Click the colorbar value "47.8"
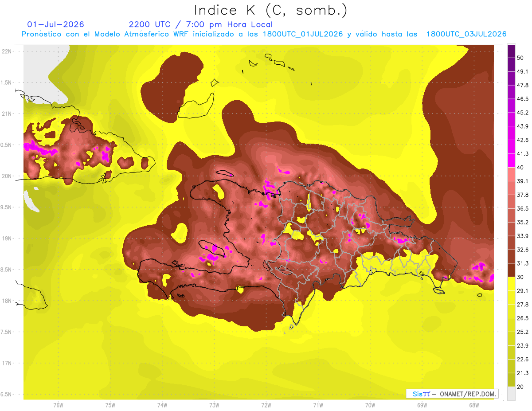 coord(523,85)
